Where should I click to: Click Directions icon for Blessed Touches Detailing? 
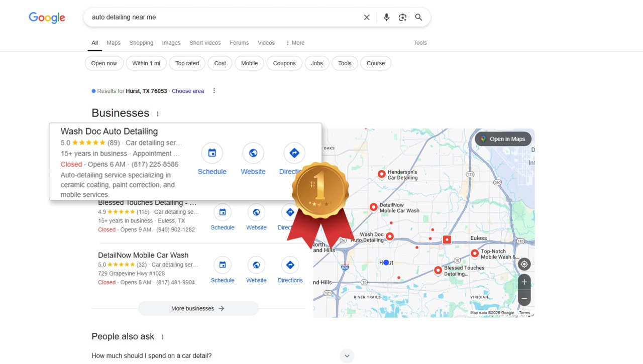290,212
